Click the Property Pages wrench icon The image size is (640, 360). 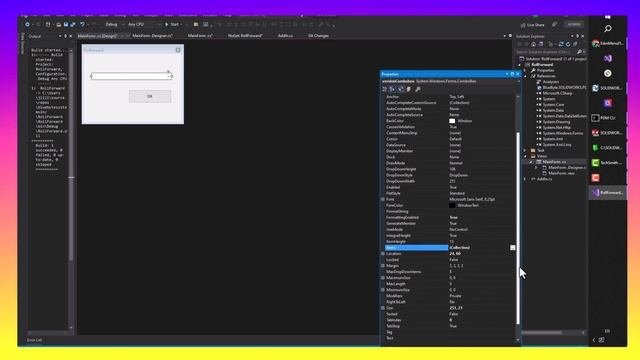click(418, 89)
